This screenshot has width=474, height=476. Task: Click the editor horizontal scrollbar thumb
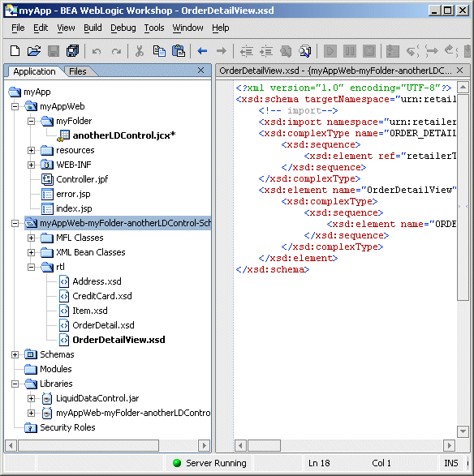(x=264, y=446)
